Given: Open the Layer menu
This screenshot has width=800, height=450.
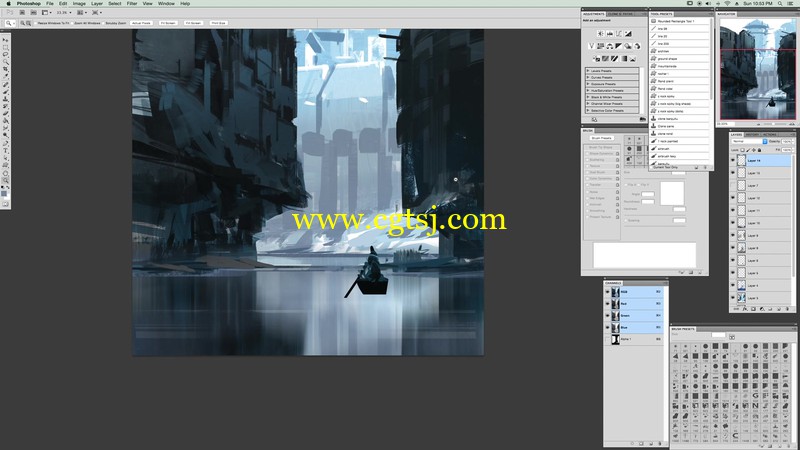Looking at the screenshot, I should tap(97, 4).
